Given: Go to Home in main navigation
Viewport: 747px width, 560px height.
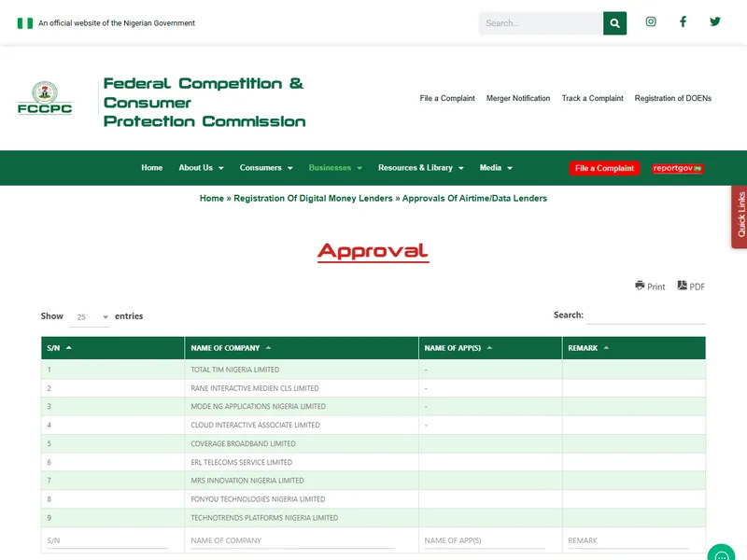Looking at the screenshot, I should click(x=152, y=168).
